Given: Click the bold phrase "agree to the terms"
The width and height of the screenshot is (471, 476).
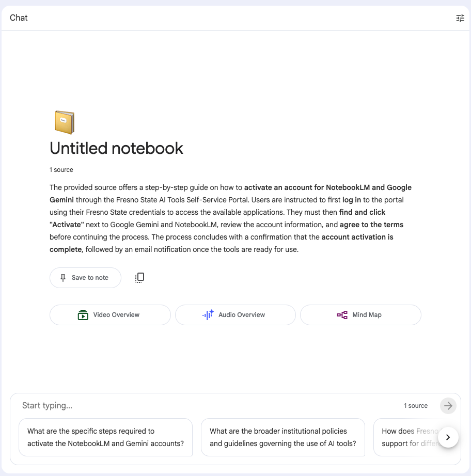Looking at the screenshot, I should (371, 225).
